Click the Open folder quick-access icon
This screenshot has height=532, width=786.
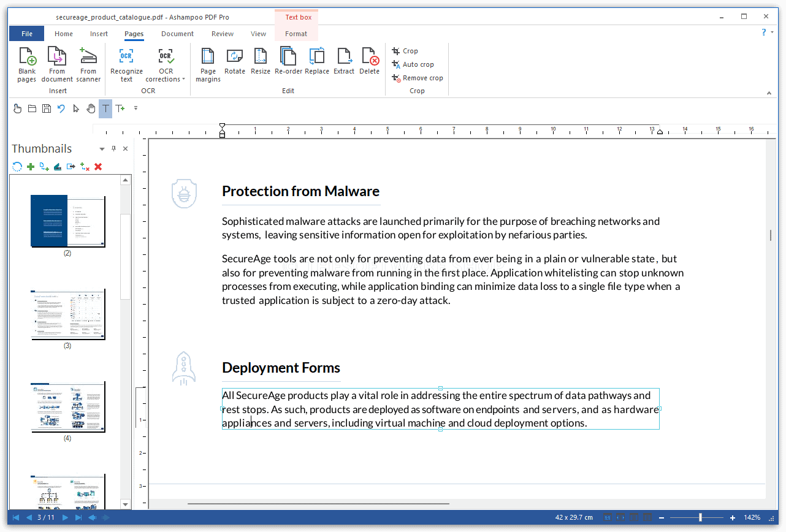pyautogui.click(x=32, y=108)
